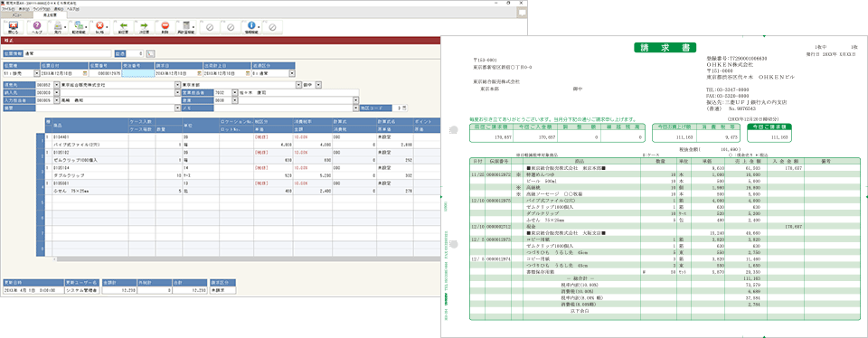Go to next slip with green right arrow
The image size is (868, 338).
[144, 27]
